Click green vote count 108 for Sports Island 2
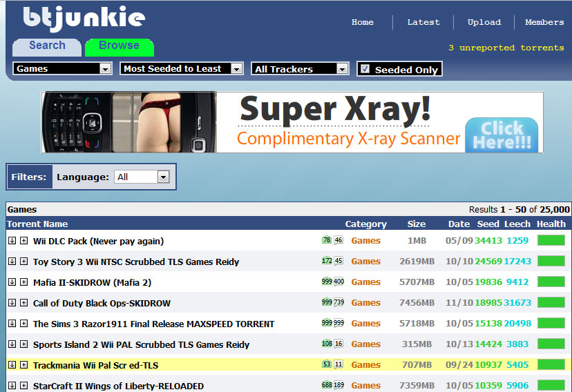Viewport: 572px width, 392px height. (327, 344)
